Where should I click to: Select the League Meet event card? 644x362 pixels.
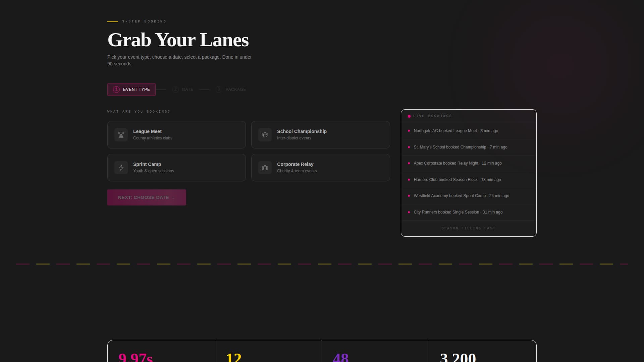[x=176, y=135]
